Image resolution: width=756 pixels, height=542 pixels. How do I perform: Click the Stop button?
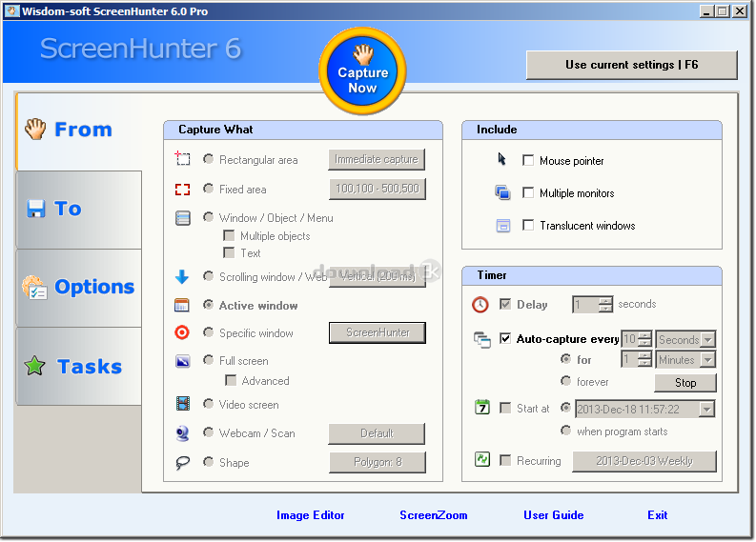click(x=685, y=383)
